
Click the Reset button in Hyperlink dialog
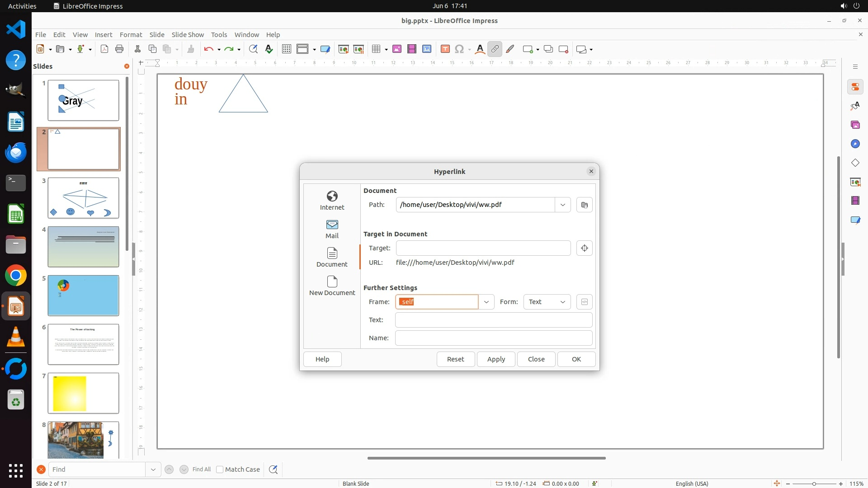point(455,359)
